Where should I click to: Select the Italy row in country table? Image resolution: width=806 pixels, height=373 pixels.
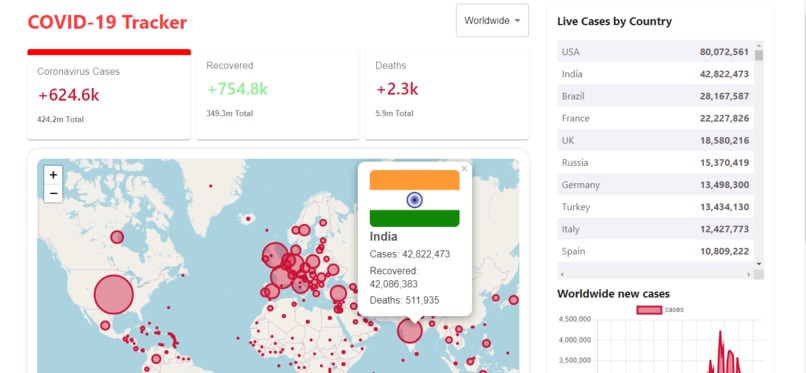pyautogui.click(x=655, y=229)
